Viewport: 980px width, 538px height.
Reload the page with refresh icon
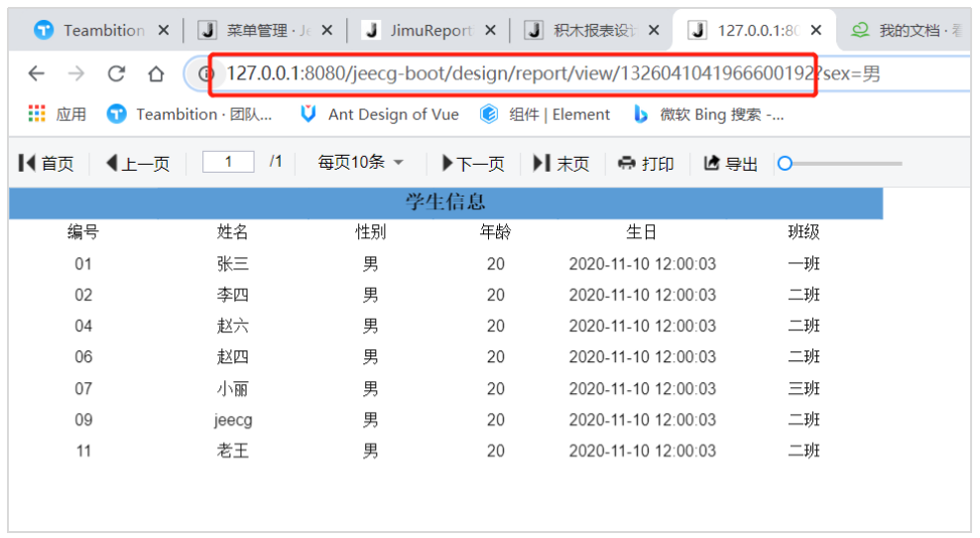[116, 73]
